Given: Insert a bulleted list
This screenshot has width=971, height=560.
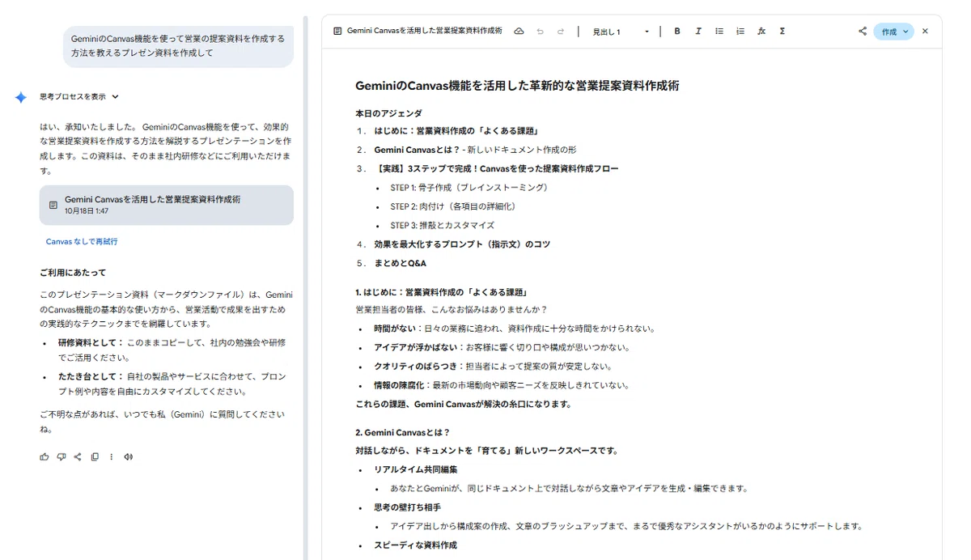Looking at the screenshot, I should pos(719,32).
